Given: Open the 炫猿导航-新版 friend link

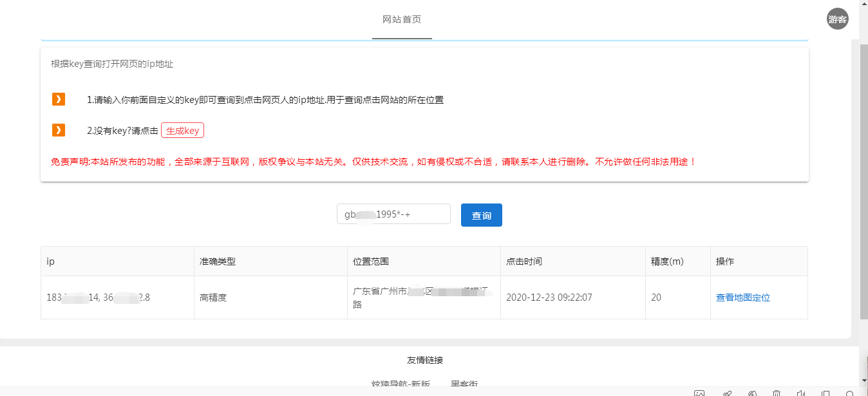Looking at the screenshot, I should tap(401, 384).
